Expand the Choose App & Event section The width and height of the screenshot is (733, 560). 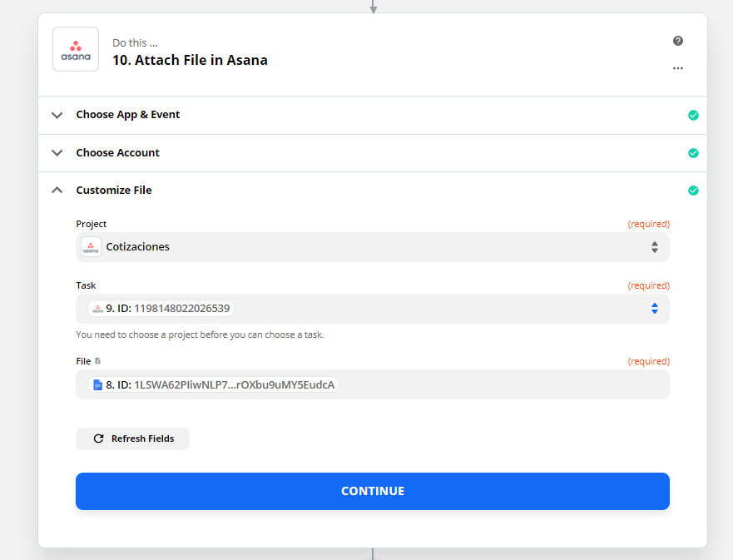[x=57, y=115]
